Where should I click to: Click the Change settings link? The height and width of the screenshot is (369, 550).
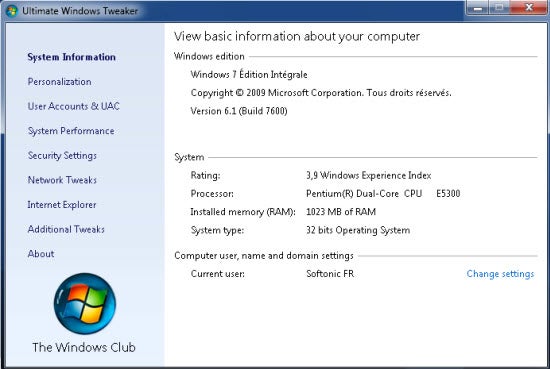[x=500, y=274]
